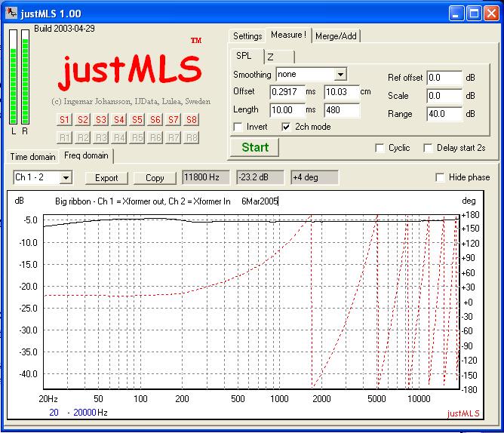Click the R3 reference slot button
The image size is (504, 433).
coord(101,137)
